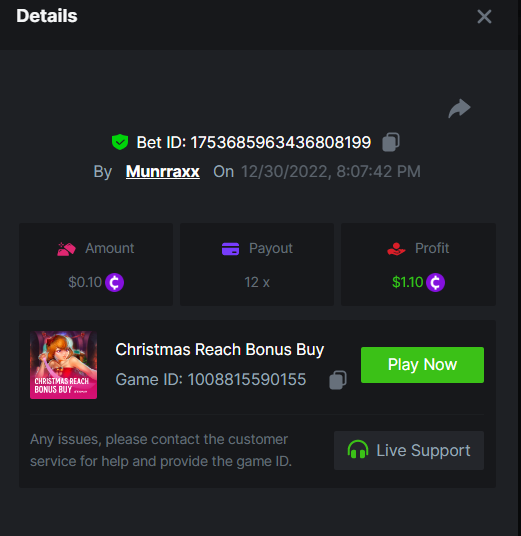521x536 pixels.
Task: Select the Bet ID number text
Action: pos(280,142)
